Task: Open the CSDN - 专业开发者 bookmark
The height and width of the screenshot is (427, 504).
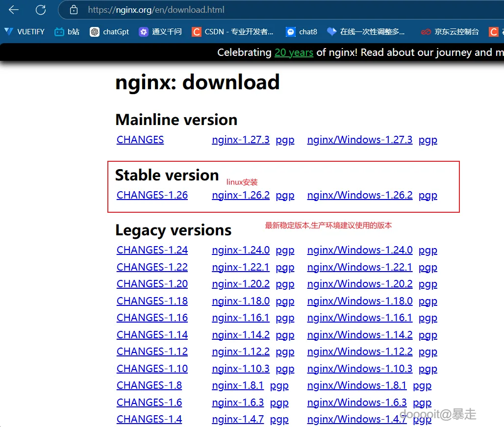Action: 232,32
